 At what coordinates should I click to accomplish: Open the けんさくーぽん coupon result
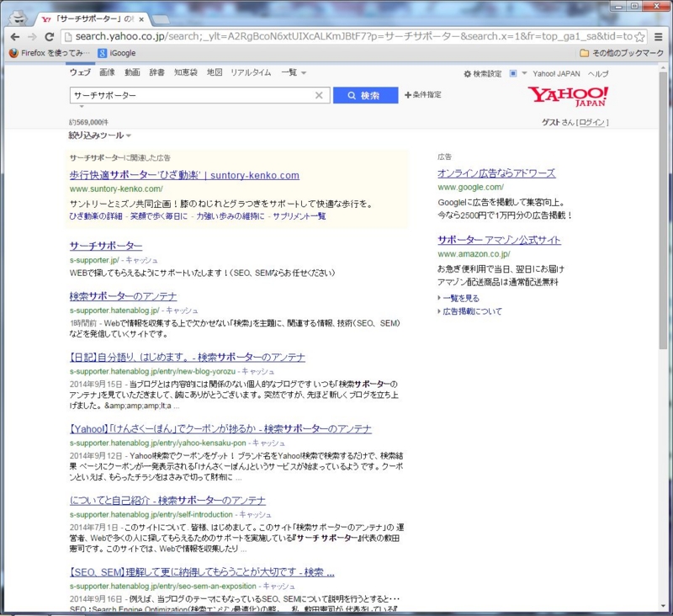click(220, 429)
